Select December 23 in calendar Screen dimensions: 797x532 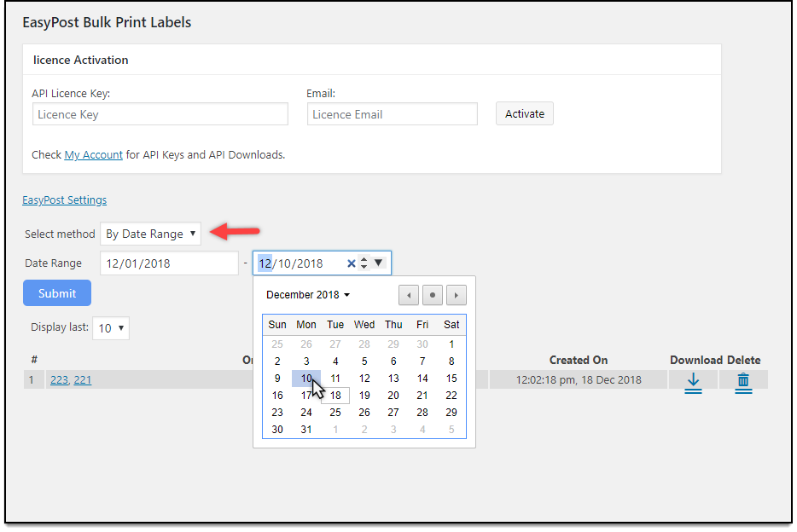tap(277, 412)
